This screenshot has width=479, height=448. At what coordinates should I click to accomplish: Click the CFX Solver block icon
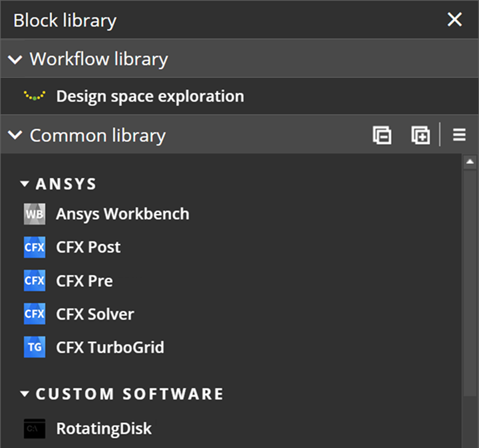pos(35,314)
